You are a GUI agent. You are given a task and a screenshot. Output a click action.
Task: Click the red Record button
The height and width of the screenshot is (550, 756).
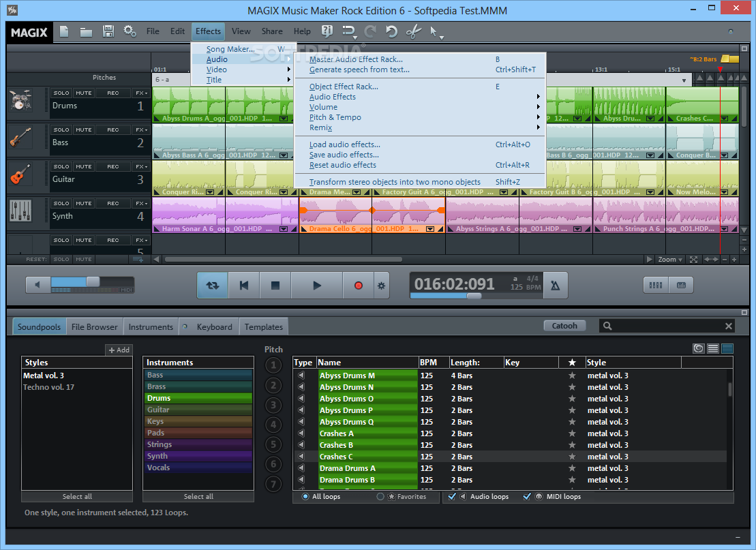[359, 286]
